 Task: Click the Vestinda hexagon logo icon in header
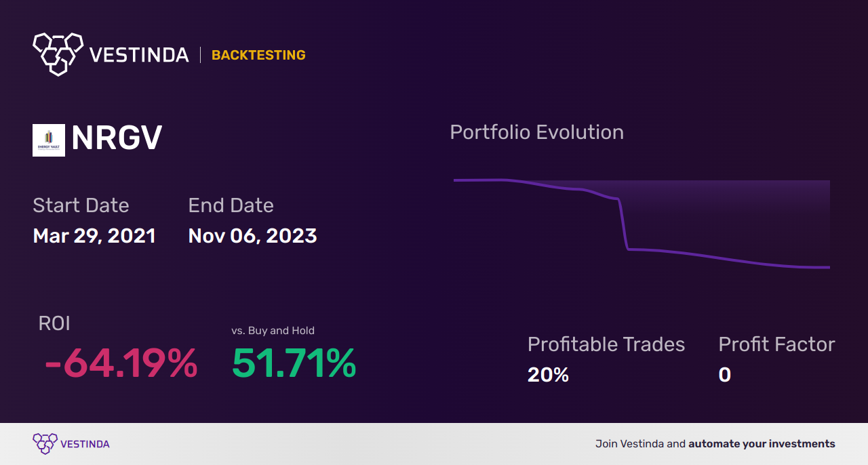coord(58,54)
